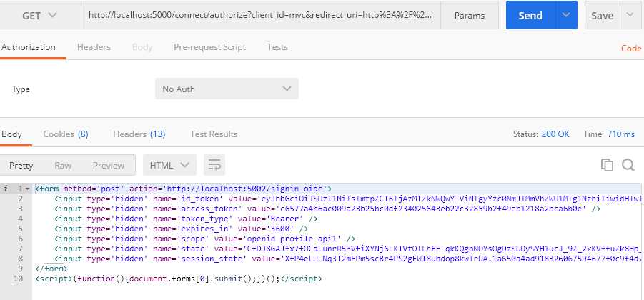Collapse the form tag at line 1
The height and width of the screenshot is (300, 644).
(27, 189)
